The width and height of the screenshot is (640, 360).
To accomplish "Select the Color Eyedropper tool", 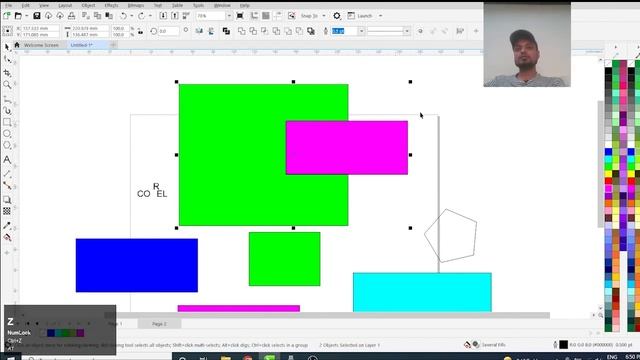I will pyautogui.click(x=7, y=225).
